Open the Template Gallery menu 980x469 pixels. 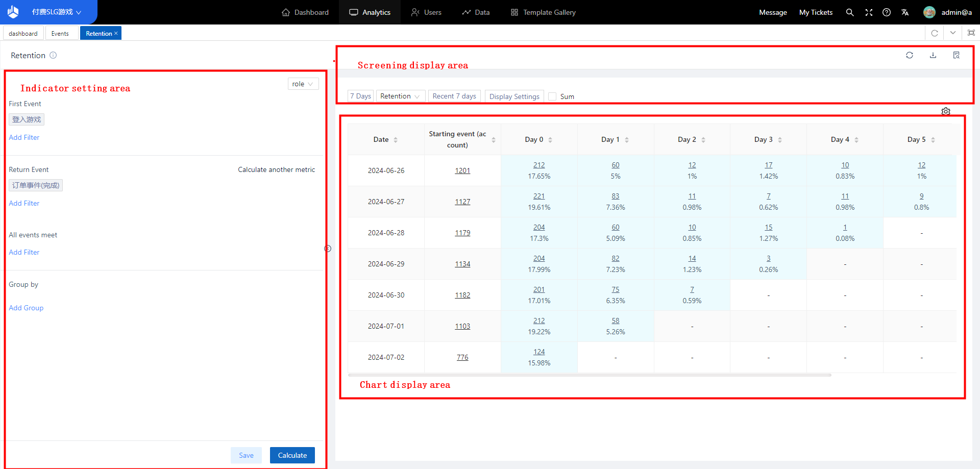(x=543, y=12)
